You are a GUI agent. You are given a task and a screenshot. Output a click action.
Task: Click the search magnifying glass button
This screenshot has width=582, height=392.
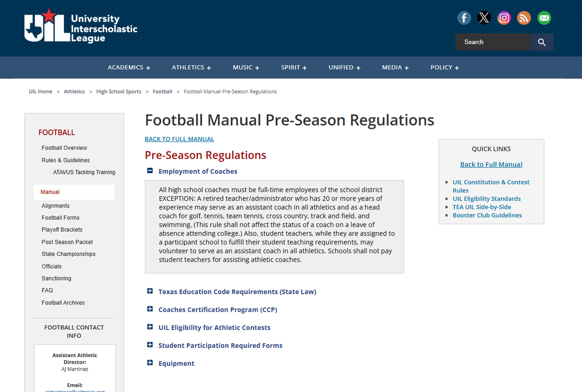coord(542,42)
